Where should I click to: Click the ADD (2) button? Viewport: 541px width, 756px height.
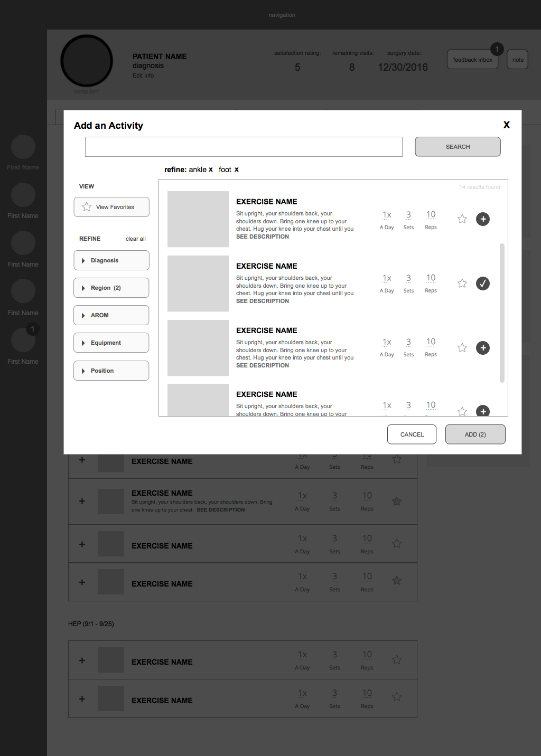click(475, 434)
